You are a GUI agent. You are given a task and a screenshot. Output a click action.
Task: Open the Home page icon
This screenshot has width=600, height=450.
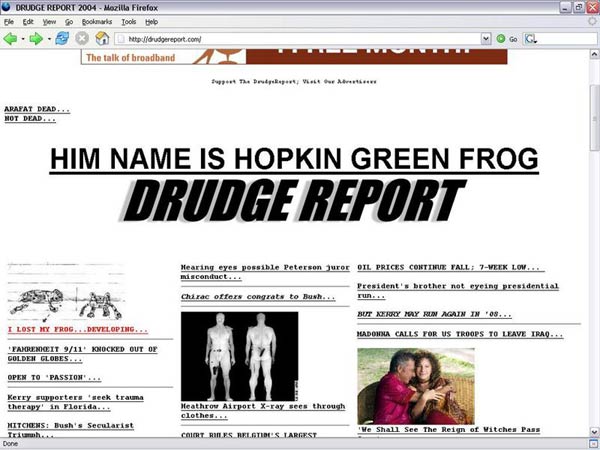click(x=102, y=38)
